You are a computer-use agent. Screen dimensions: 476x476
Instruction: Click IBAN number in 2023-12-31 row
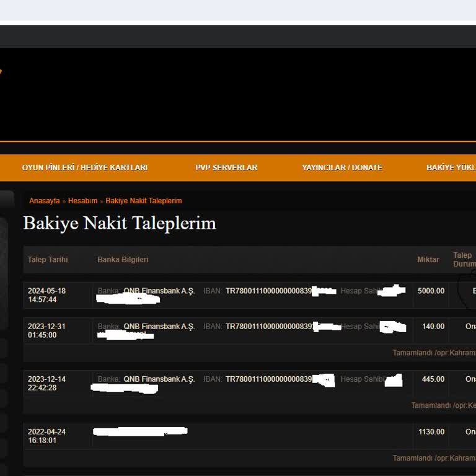(x=269, y=327)
